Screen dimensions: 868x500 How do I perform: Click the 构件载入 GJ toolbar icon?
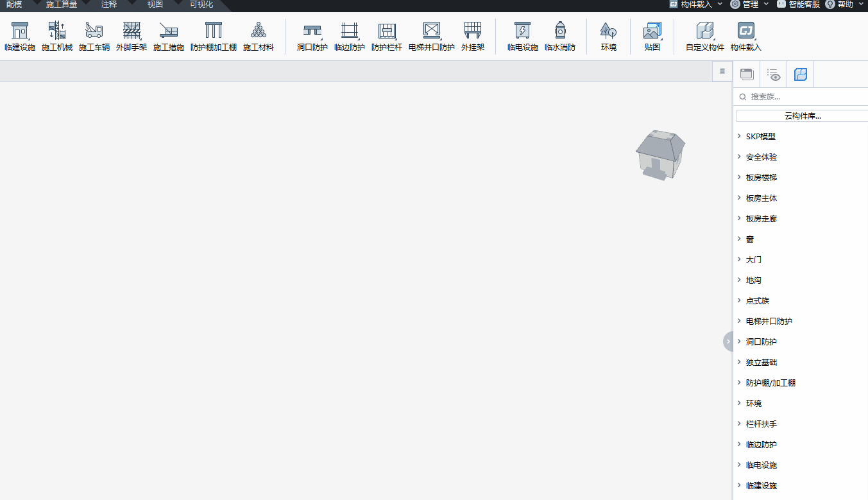pyautogui.click(x=746, y=37)
